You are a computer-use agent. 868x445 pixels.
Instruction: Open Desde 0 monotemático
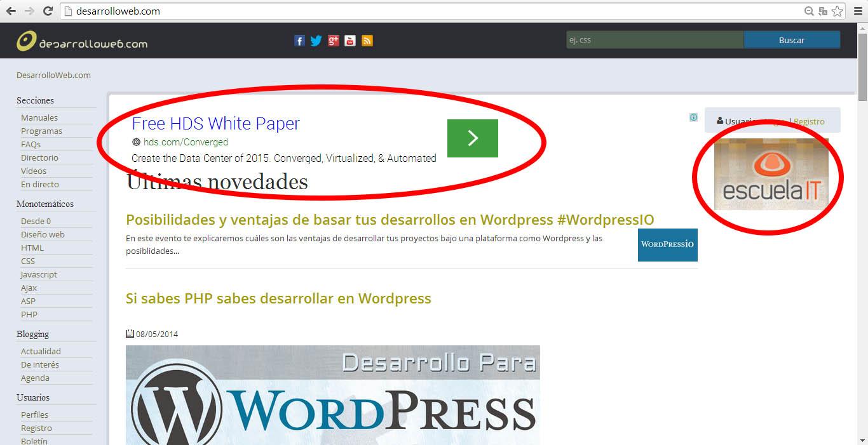tap(36, 221)
